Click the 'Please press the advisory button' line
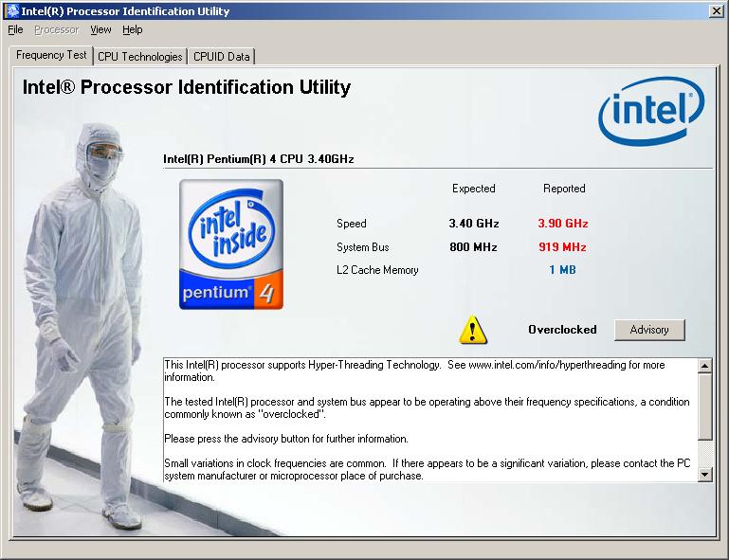The width and height of the screenshot is (729, 560). [286, 439]
